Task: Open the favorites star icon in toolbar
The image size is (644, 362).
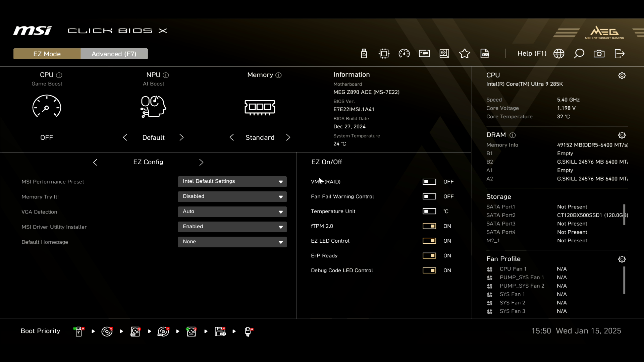Action: pos(465,54)
